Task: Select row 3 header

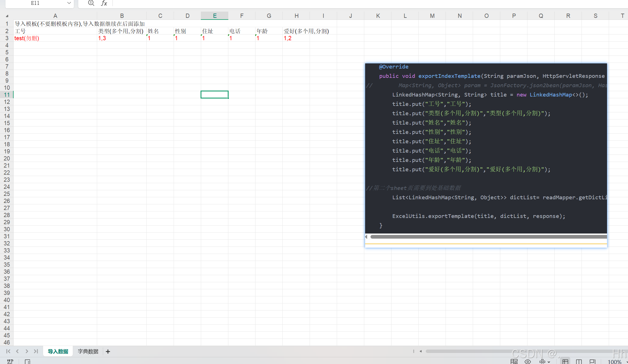Action: tap(7, 38)
